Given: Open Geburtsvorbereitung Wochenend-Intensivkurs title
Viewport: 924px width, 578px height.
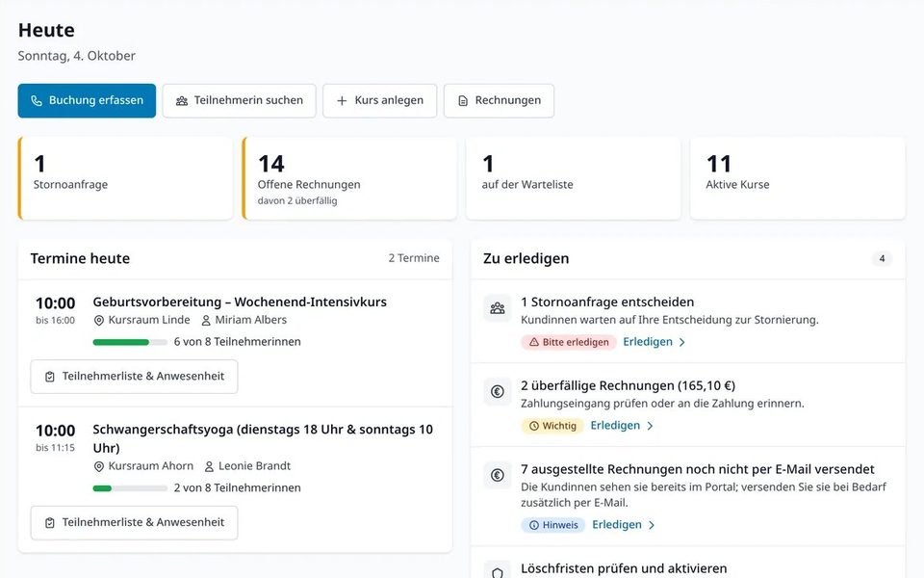Looking at the screenshot, I should pyautogui.click(x=240, y=302).
